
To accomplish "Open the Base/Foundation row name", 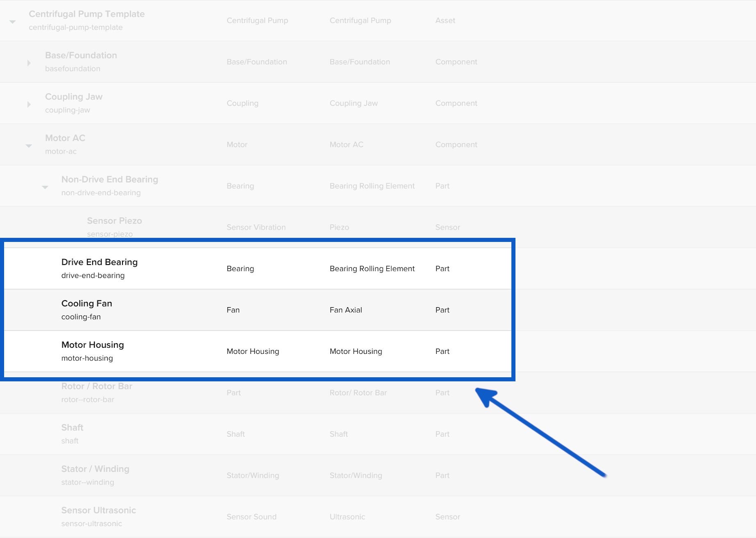I will [81, 55].
